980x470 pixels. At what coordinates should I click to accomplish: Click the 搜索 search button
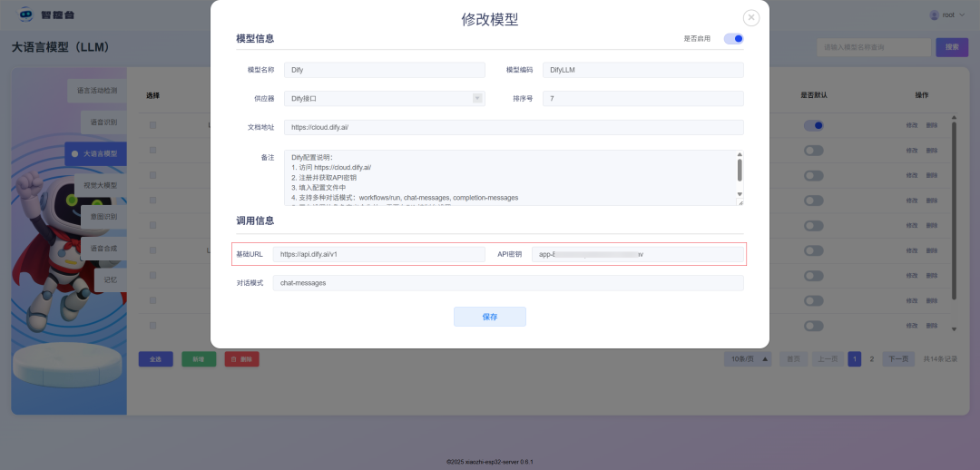[x=952, y=47]
